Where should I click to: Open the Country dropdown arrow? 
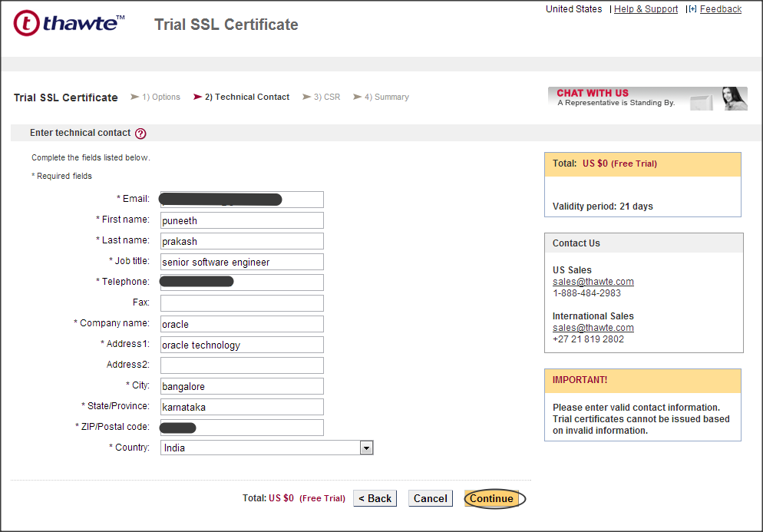pyautogui.click(x=366, y=448)
